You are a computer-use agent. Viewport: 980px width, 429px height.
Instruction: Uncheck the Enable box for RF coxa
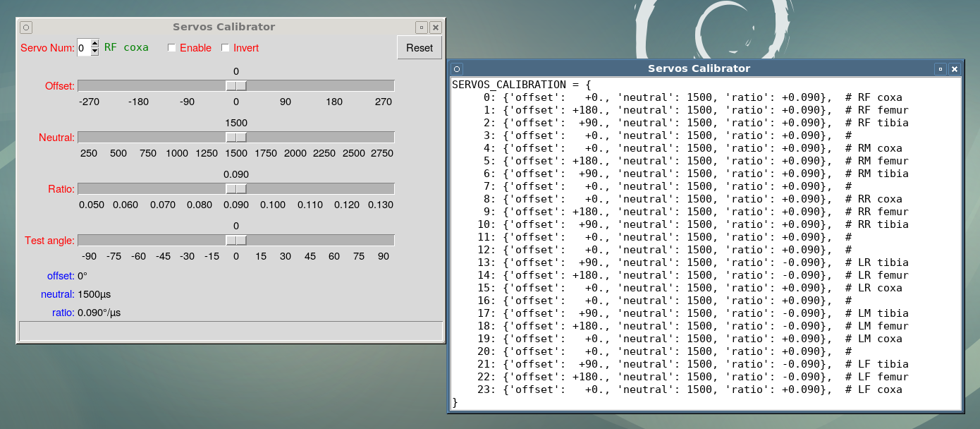[x=171, y=47]
